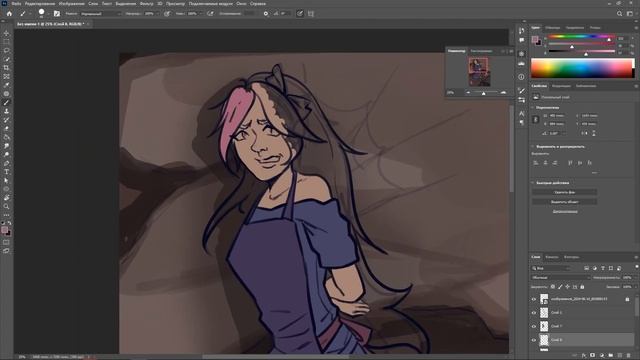This screenshot has width=640, height=360.
Task: Toggle the layer filtering switch
Action: pyautogui.click(x=637, y=267)
